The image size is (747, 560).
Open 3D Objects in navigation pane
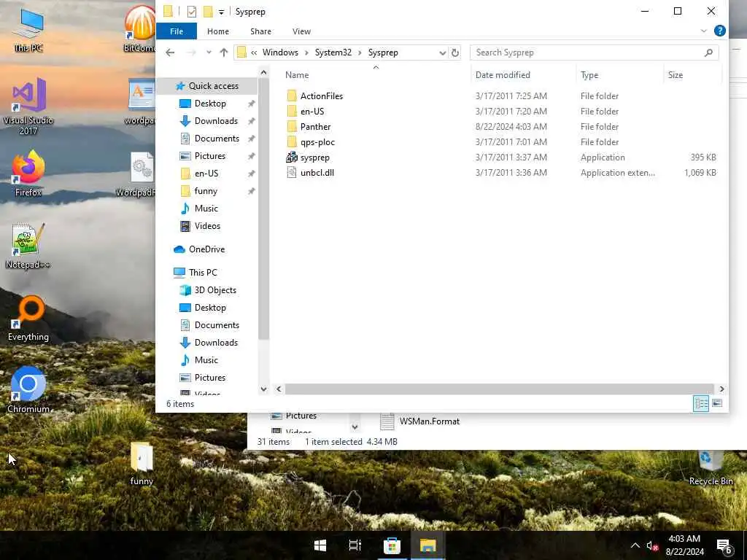click(x=209, y=290)
